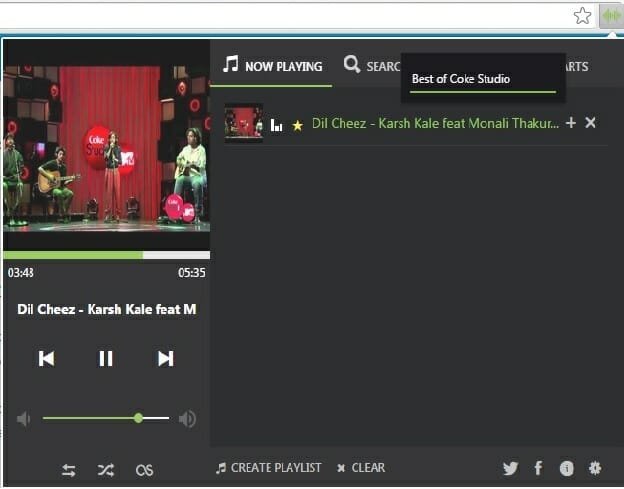The width and height of the screenshot is (624, 489).
Task: Click the Coke Studio video preview
Action: [x=106, y=145]
